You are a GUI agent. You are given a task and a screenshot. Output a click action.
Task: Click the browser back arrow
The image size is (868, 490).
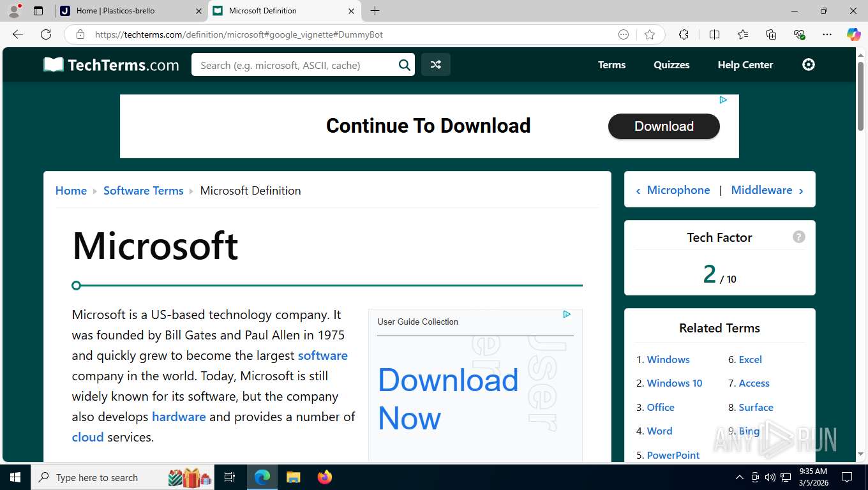[18, 34]
